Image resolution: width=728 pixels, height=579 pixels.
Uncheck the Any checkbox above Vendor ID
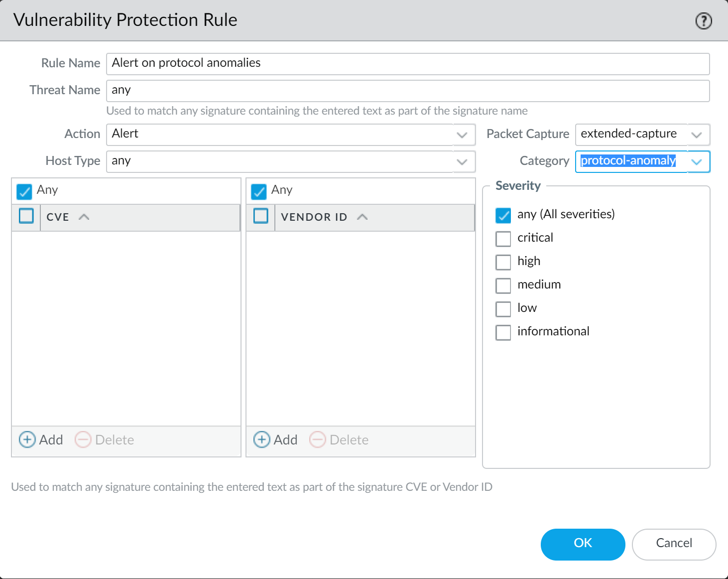coord(259,191)
